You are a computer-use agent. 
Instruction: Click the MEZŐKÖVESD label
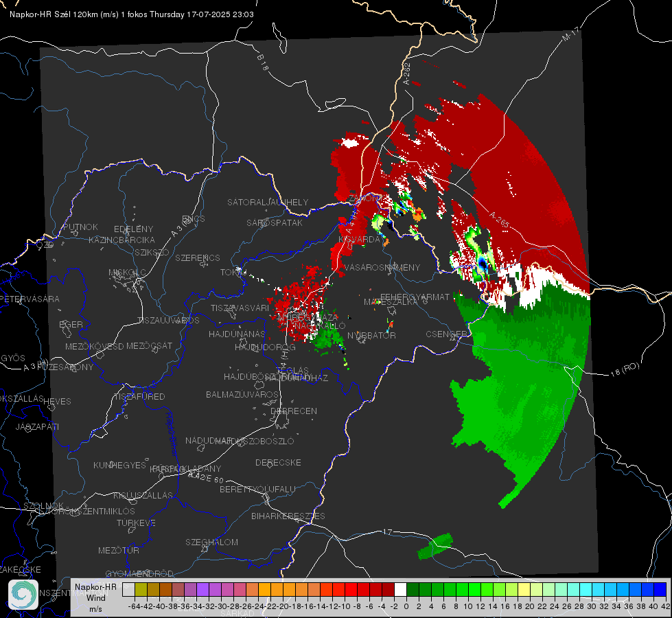tap(95, 346)
